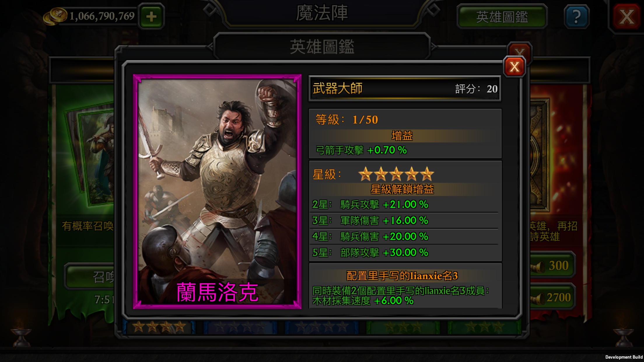The height and width of the screenshot is (362, 644).
Task: Click the 武器大師 title bar
Action: point(405,89)
